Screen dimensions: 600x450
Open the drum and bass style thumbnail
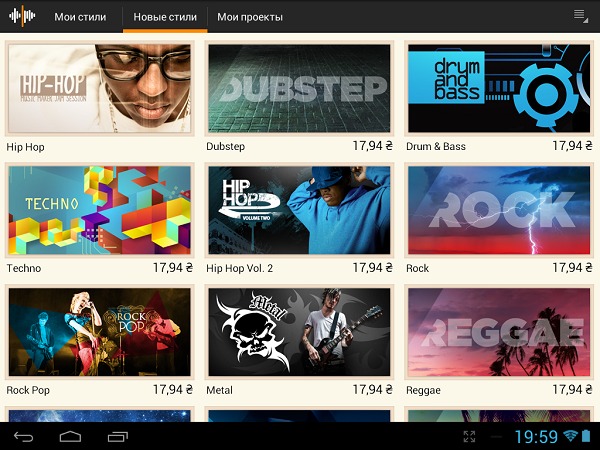pyautogui.click(x=499, y=88)
